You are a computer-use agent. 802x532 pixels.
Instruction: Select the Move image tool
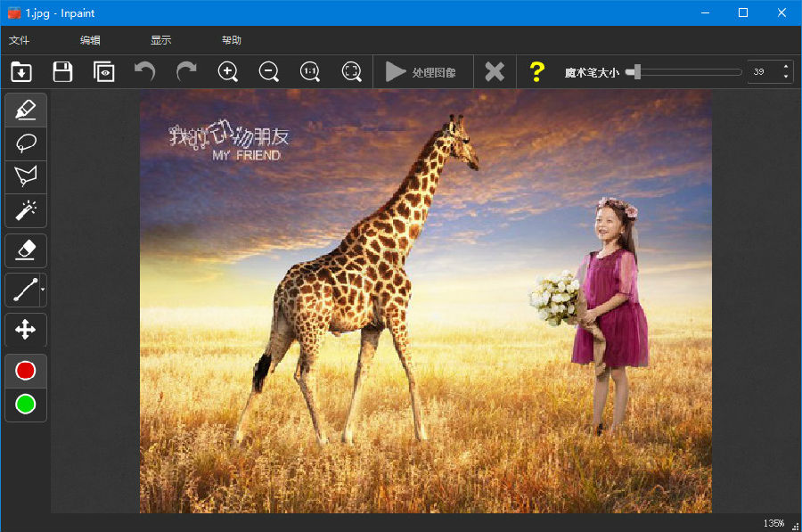point(26,330)
